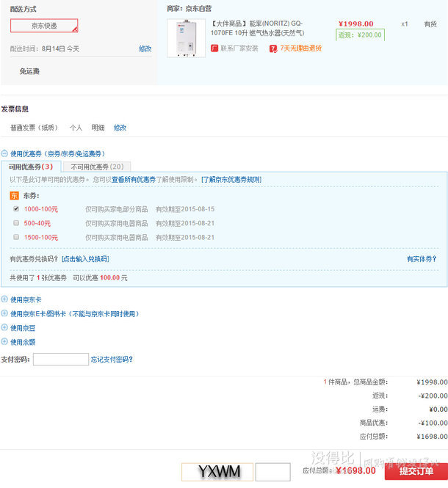Check the 500-40元 coupon checkbox
The width and height of the screenshot is (448, 488).
[16, 223]
